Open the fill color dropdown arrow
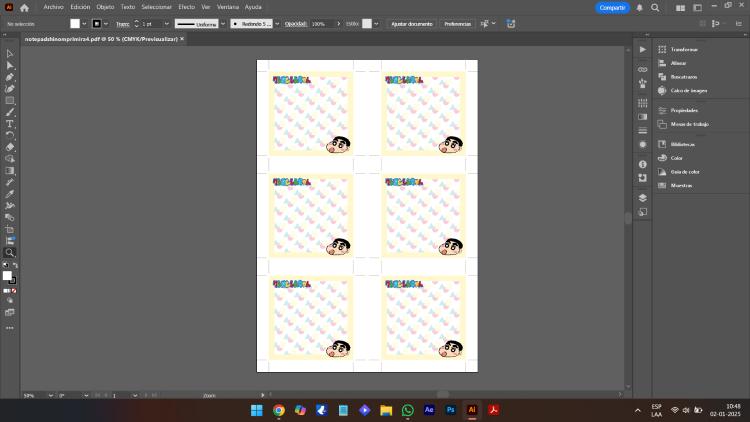This screenshot has width=750, height=422. tap(84, 24)
